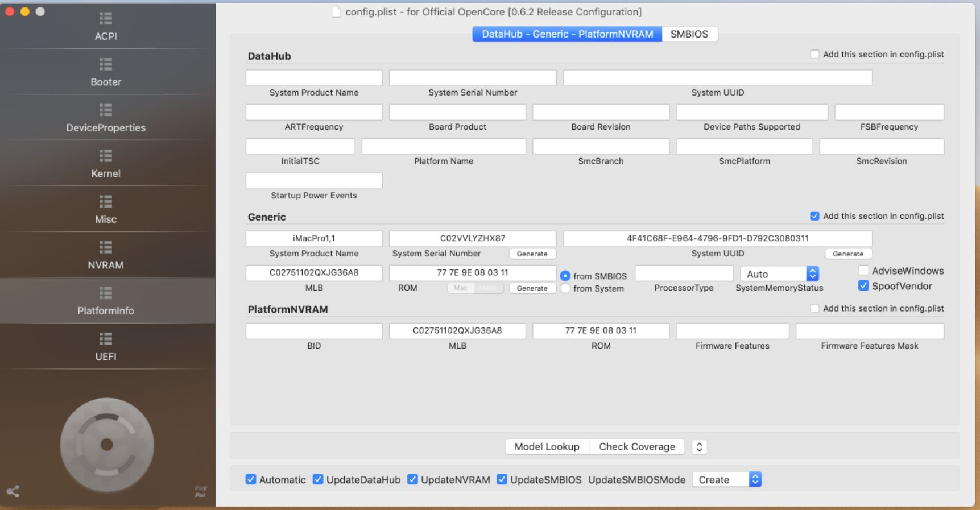
Task: Focus the SmcPlatform field
Action: [x=745, y=147]
